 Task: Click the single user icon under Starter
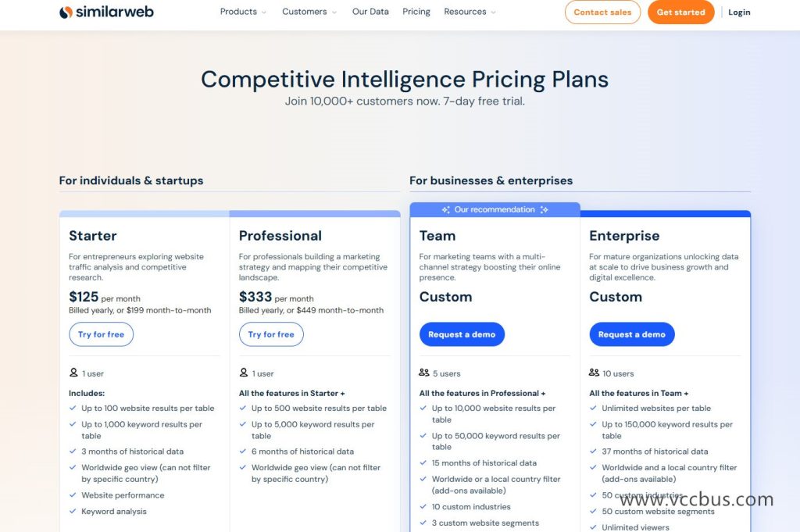click(73, 373)
